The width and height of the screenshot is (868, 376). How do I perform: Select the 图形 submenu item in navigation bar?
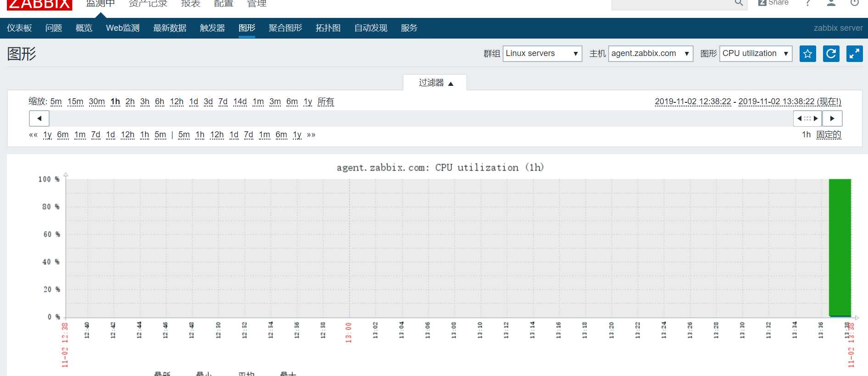247,28
